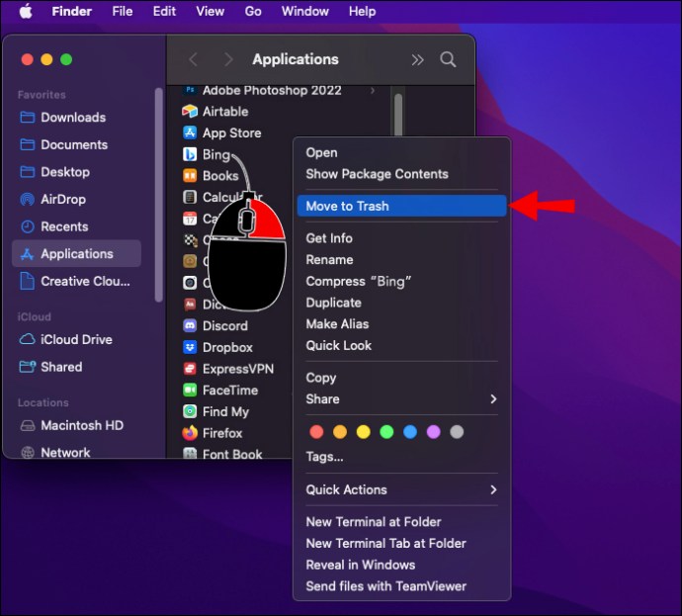Image resolution: width=682 pixels, height=616 pixels.
Task: Apply the green tag color
Action: [386, 432]
